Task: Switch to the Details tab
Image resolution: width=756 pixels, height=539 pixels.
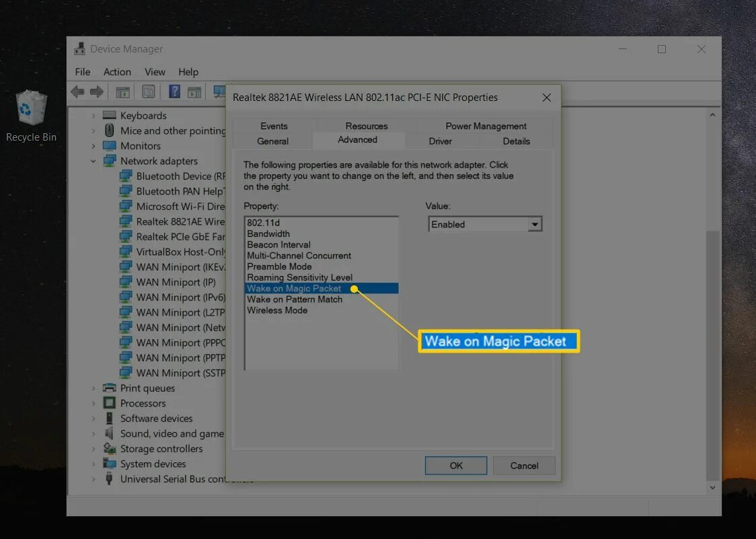Action: click(x=516, y=141)
